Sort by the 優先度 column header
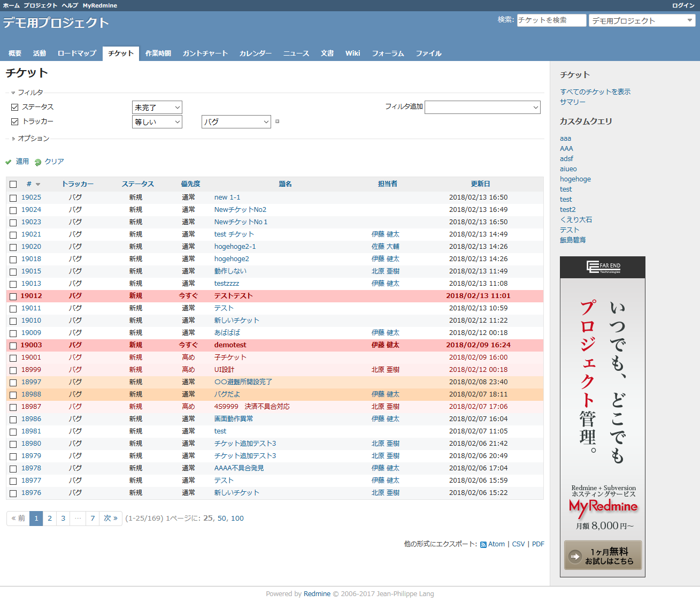The width and height of the screenshot is (700, 602). 190,184
